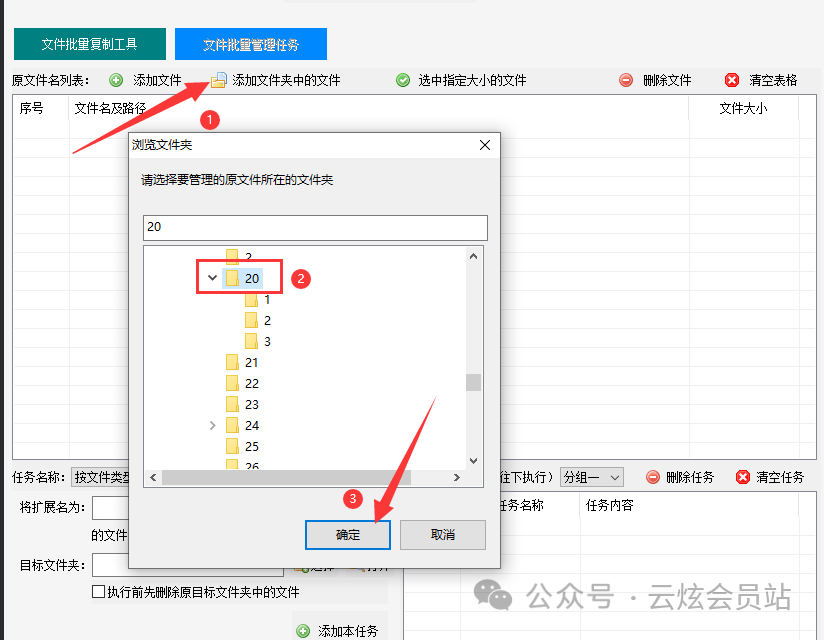This screenshot has height=640, width=824.
Task: Select the folder icon of subfolder 3
Action: click(x=252, y=342)
